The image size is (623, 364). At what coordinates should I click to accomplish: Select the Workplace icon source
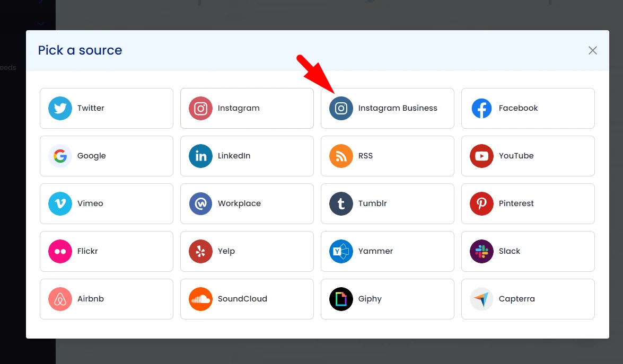pyautogui.click(x=200, y=203)
